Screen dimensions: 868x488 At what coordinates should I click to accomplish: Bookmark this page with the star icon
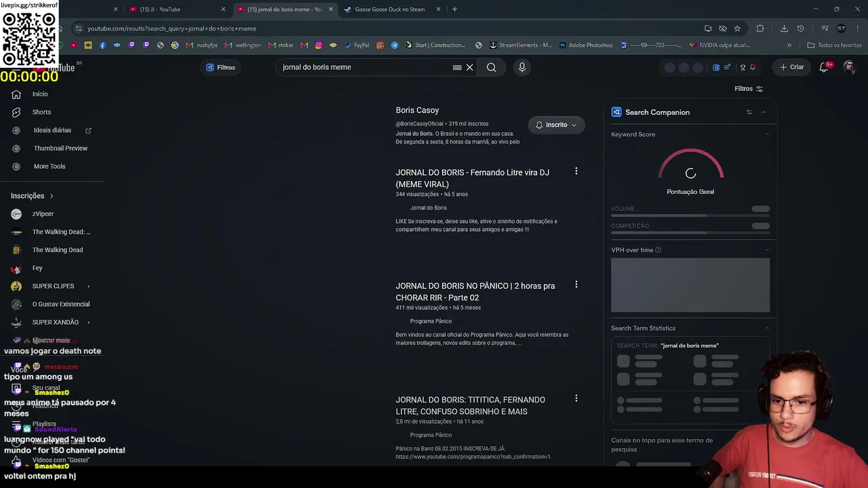pyautogui.click(x=737, y=28)
